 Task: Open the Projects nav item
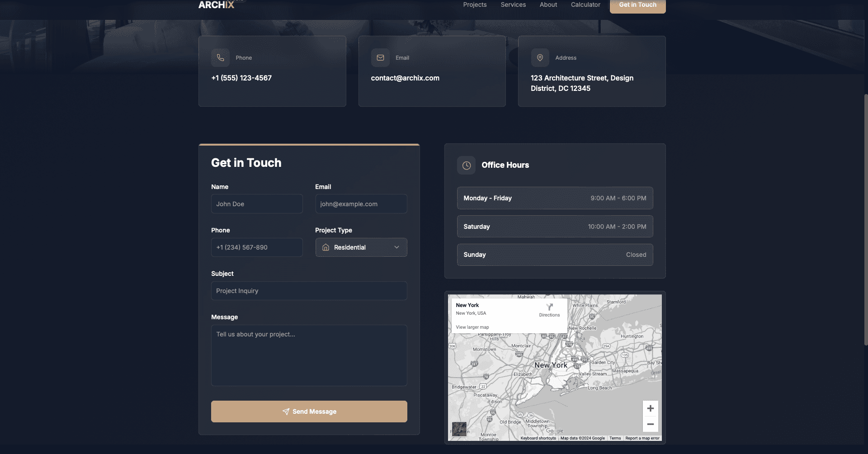(x=475, y=5)
